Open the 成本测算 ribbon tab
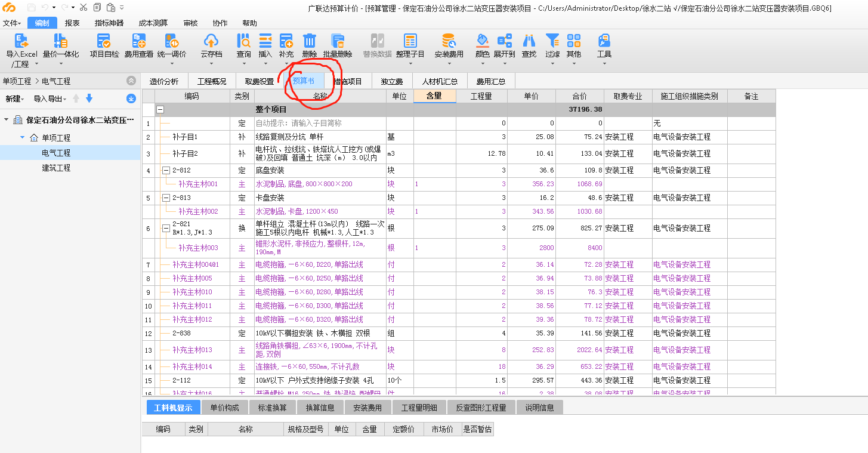Viewport: 868px width, 453px height. tap(153, 23)
